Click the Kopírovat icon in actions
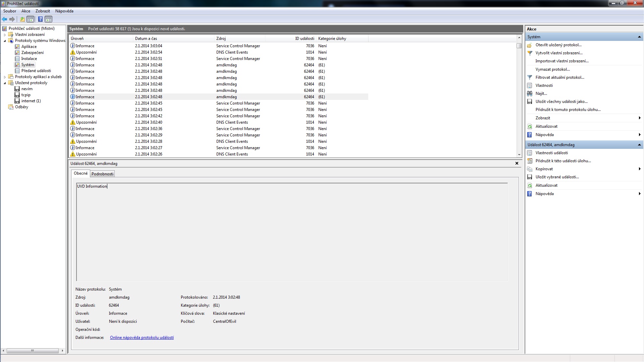The height and width of the screenshot is (362, 644). 530,169
